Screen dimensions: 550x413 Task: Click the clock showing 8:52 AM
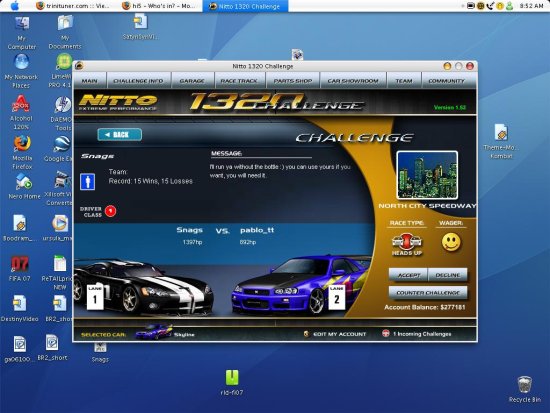531,6
